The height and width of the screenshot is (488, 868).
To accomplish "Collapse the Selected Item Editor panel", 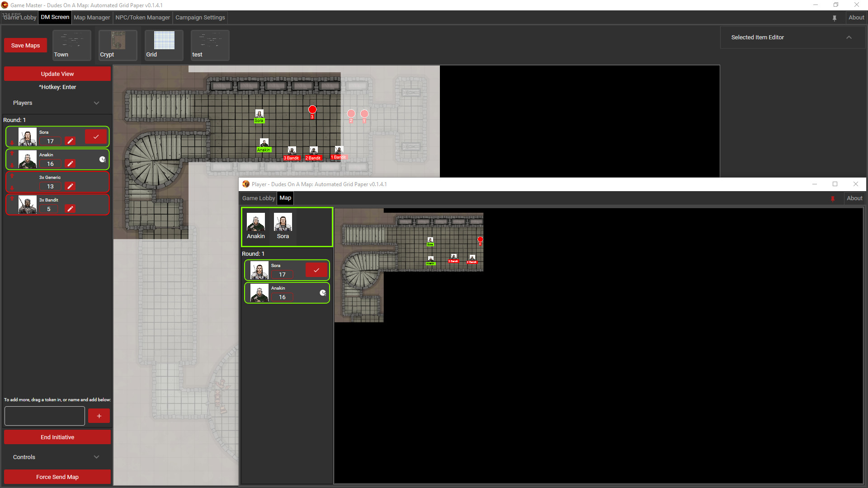I will coord(849,38).
